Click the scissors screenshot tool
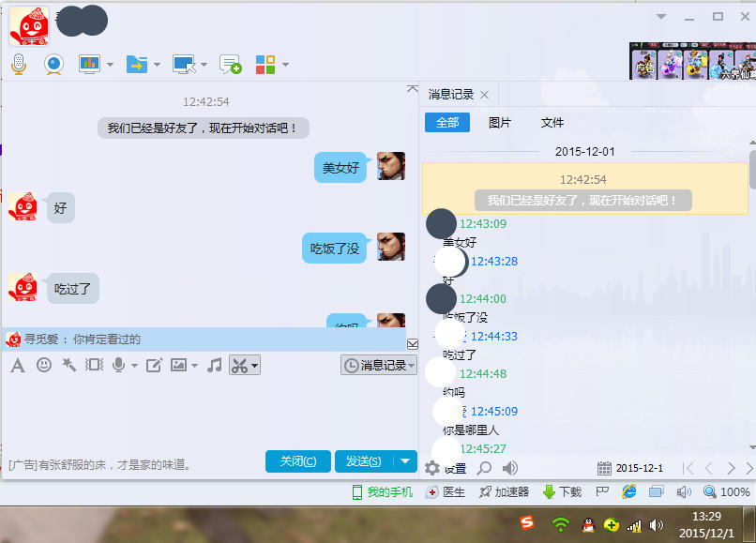The image size is (756, 543). [x=239, y=365]
